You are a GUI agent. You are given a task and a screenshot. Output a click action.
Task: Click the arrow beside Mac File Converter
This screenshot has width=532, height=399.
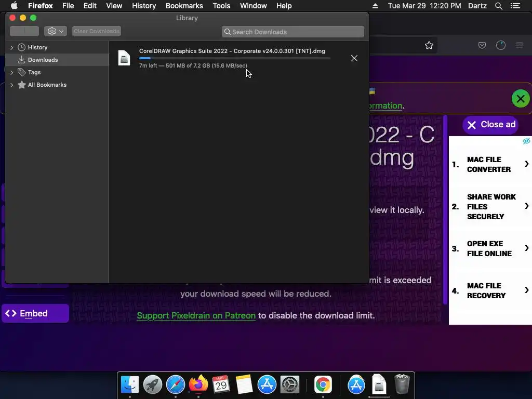pyautogui.click(x=527, y=164)
